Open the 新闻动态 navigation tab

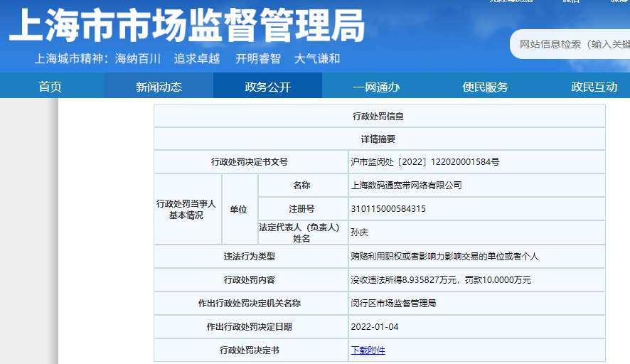click(x=159, y=87)
